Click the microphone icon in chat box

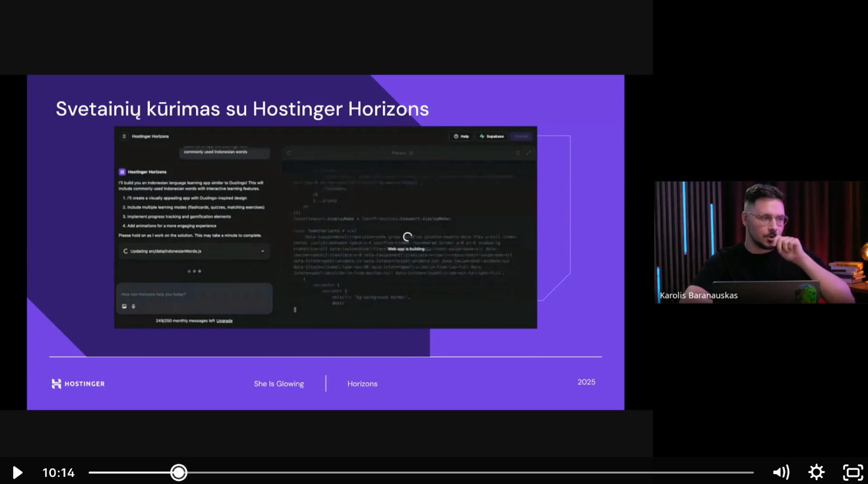(133, 306)
